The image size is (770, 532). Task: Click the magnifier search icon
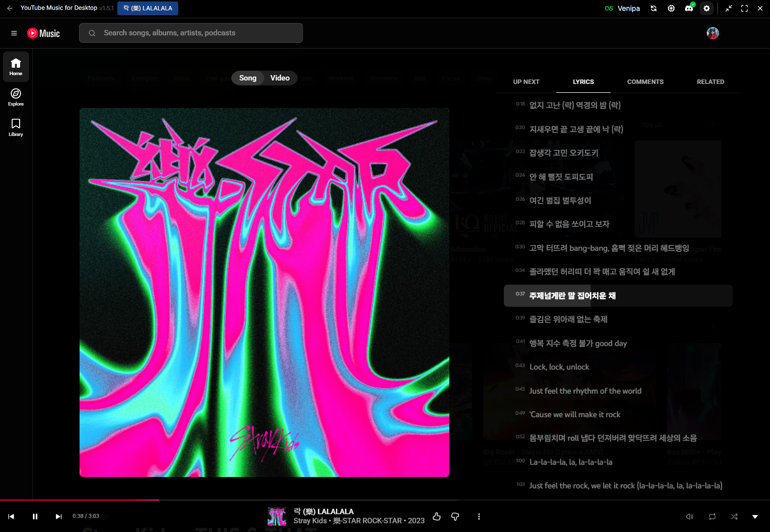(x=92, y=33)
